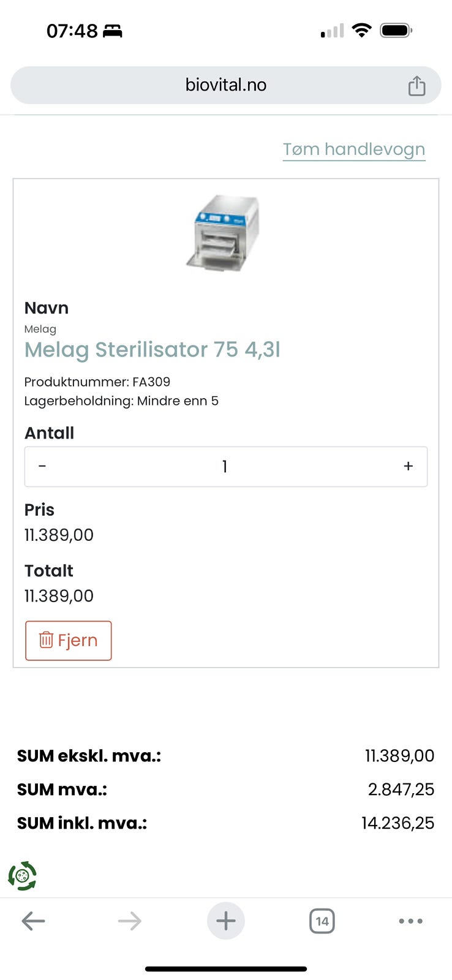This screenshot has width=452, height=980.
Task: Tap the Wi-Fi status icon
Action: pyautogui.click(x=362, y=30)
